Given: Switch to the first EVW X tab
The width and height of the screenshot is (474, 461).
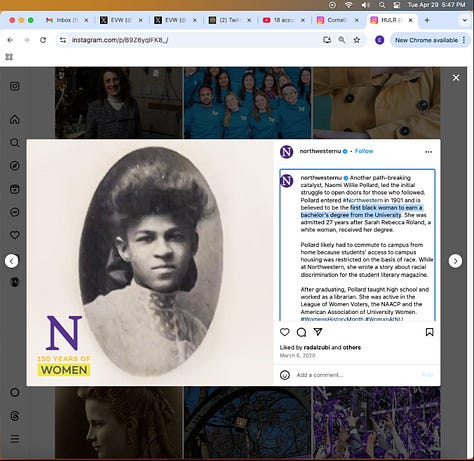Looking at the screenshot, I should (121, 20).
